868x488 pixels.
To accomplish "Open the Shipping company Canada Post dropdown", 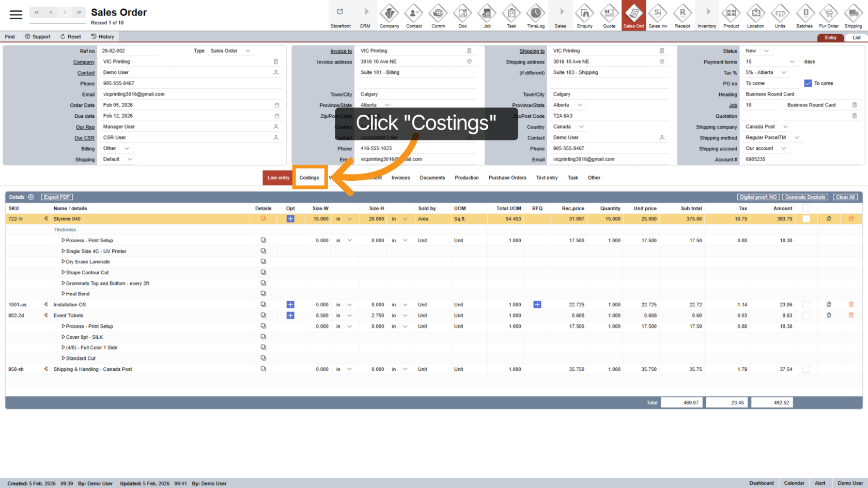I will click(x=767, y=127).
